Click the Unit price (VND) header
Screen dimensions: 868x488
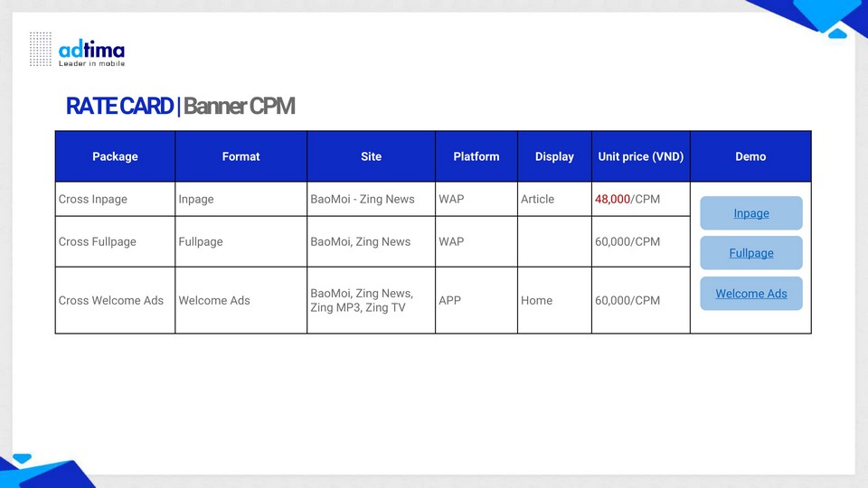(640, 156)
